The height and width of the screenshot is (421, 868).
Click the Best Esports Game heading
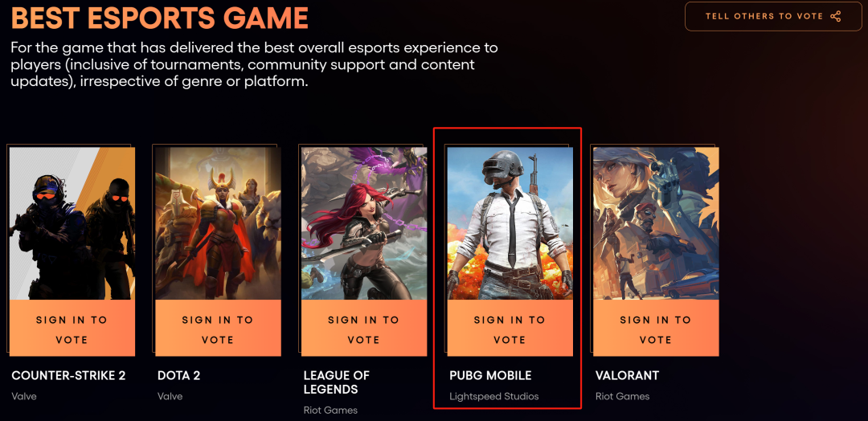pyautogui.click(x=159, y=18)
